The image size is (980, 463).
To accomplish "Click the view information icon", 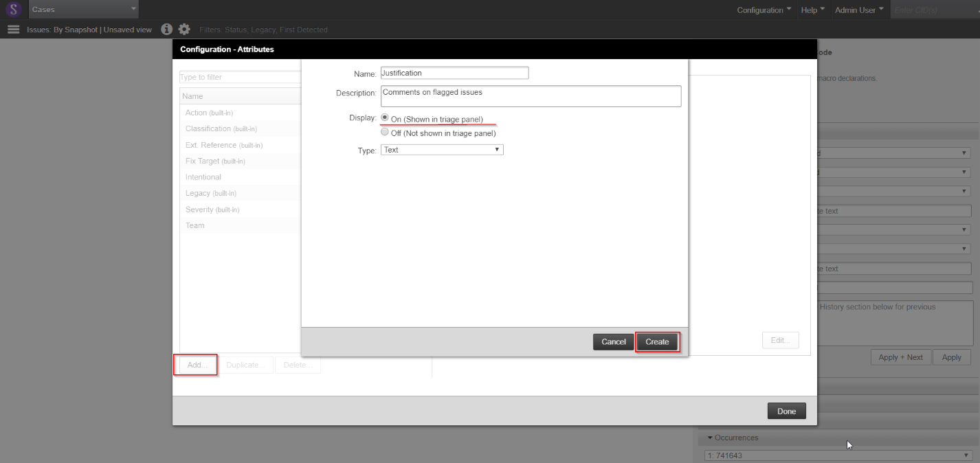I will pos(166,30).
